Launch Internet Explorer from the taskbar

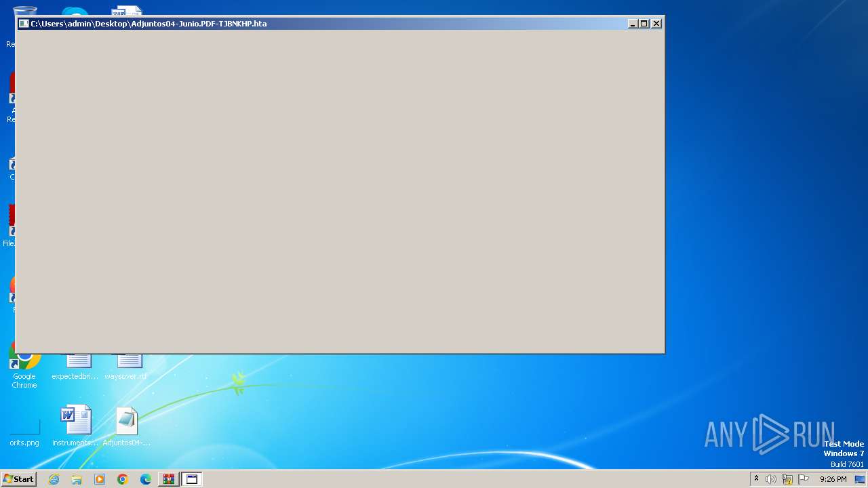[54, 479]
